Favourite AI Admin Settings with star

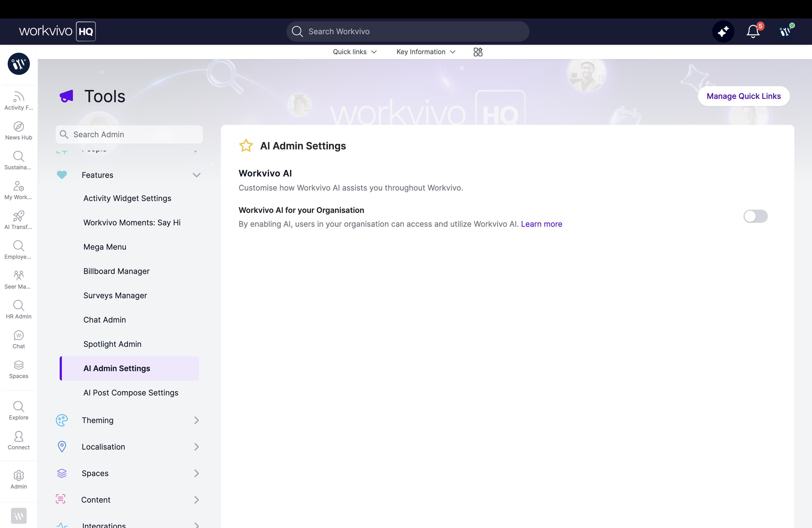(246, 146)
